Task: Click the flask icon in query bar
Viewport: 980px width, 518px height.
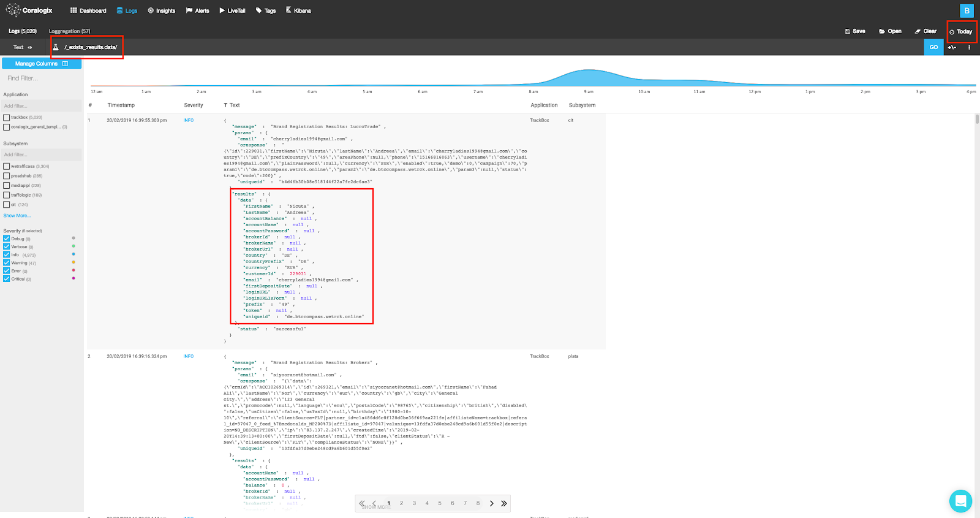Action: click(x=56, y=47)
